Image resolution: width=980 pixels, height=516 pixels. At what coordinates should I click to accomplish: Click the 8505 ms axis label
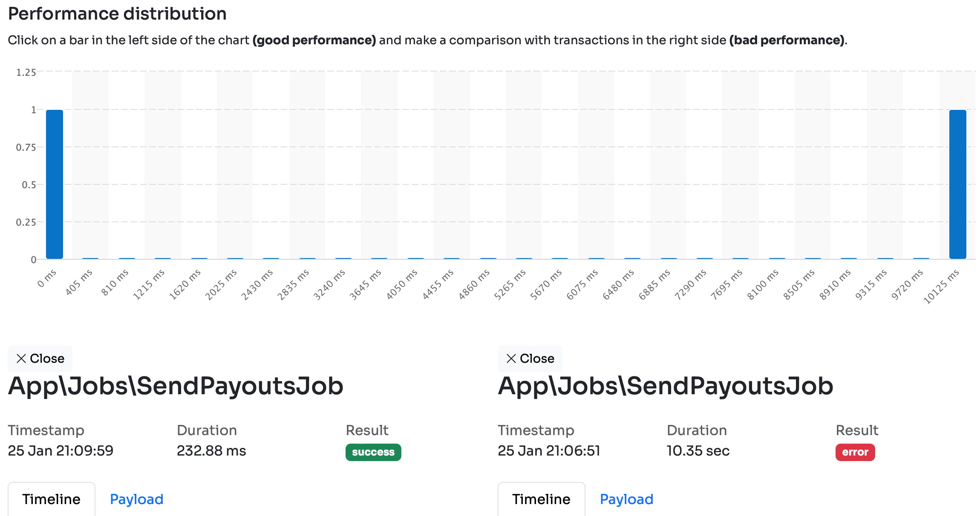click(799, 284)
